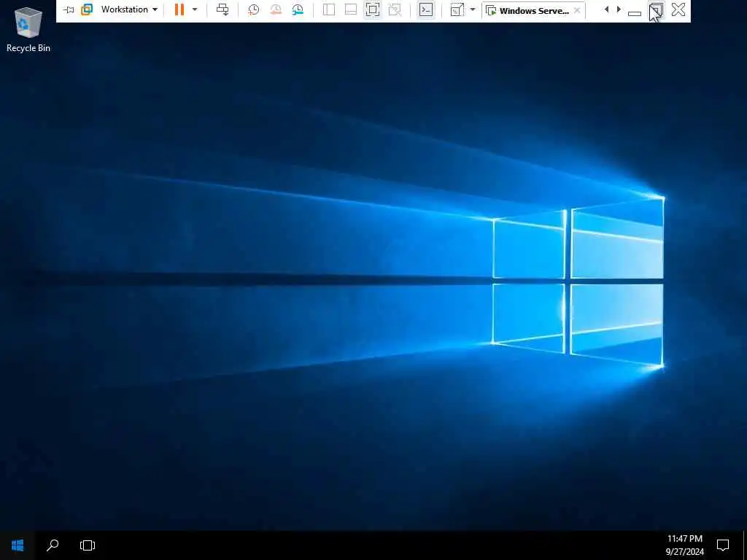The image size is (747, 560).
Task: Open the Workstation dropdown menu
Action: point(129,9)
